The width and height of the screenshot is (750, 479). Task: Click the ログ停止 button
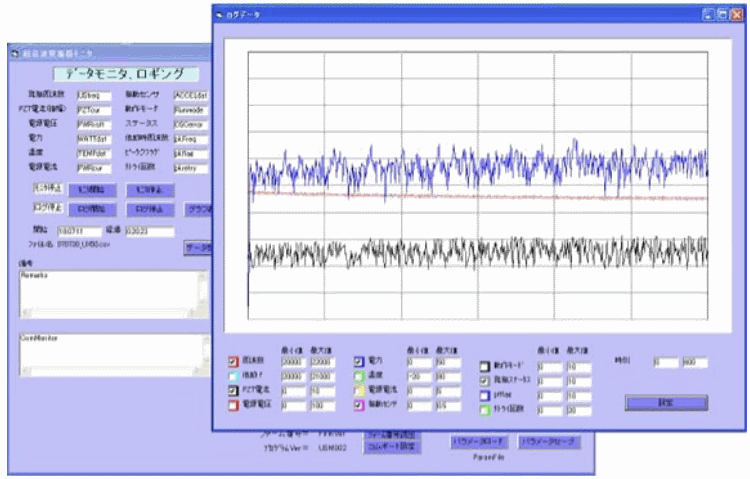point(150,209)
